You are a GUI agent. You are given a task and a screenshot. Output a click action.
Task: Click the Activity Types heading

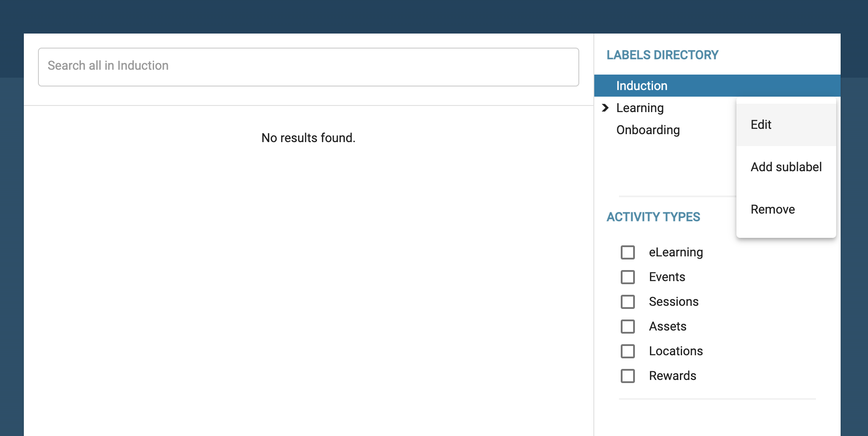click(x=653, y=217)
